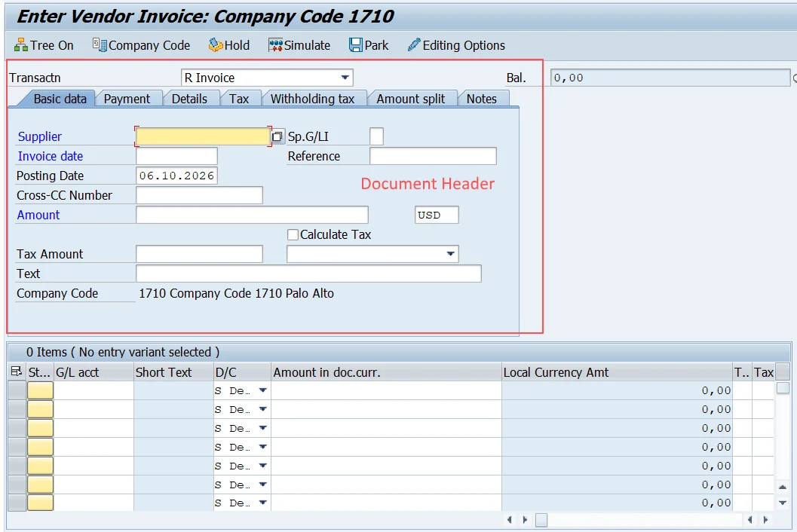Click the G/L acct column header
Image resolution: width=797 pixels, height=532 pixels.
click(x=93, y=372)
